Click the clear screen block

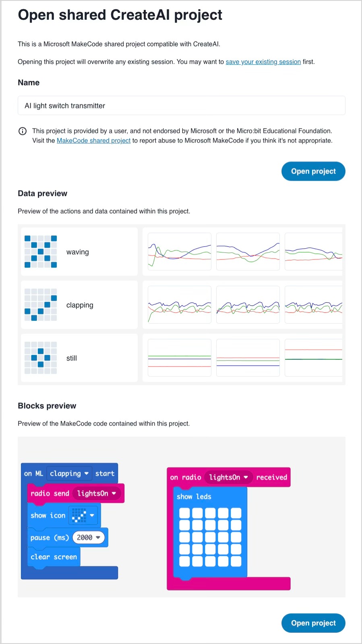click(54, 557)
